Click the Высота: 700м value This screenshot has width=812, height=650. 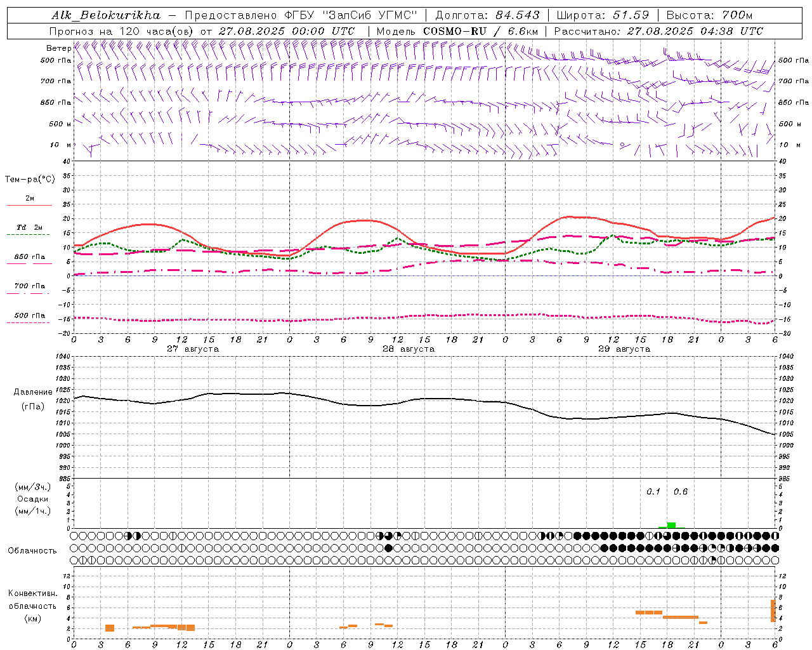point(709,15)
